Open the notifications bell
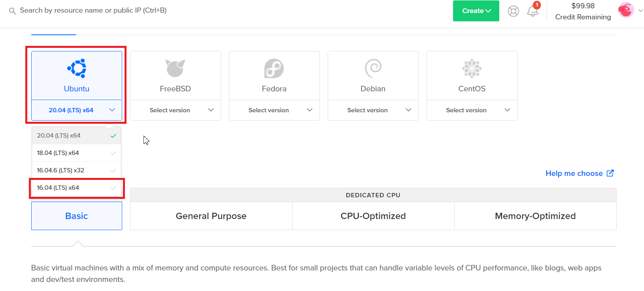 click(x=533, y=11)
